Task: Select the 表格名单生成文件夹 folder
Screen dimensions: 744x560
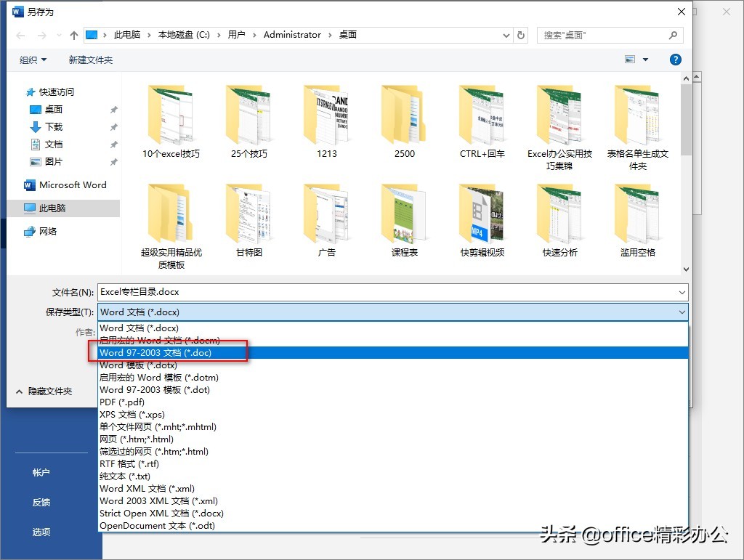Action: (638, 127)
